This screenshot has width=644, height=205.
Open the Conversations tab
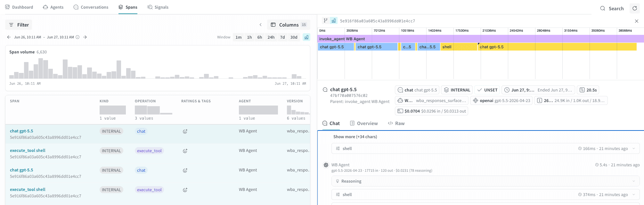coord(91,7)
